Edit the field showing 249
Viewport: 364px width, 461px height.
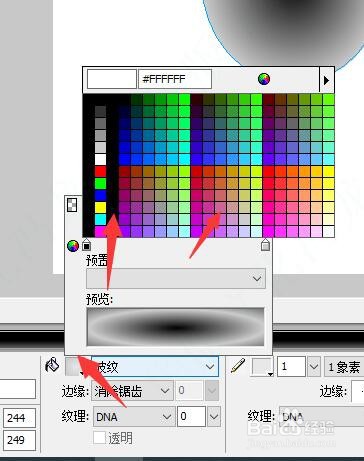[x=19, y=440]
